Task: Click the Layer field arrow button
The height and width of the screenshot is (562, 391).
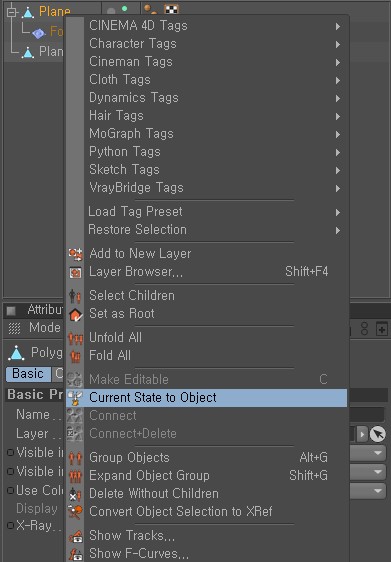Action: (x=362, y=434)
